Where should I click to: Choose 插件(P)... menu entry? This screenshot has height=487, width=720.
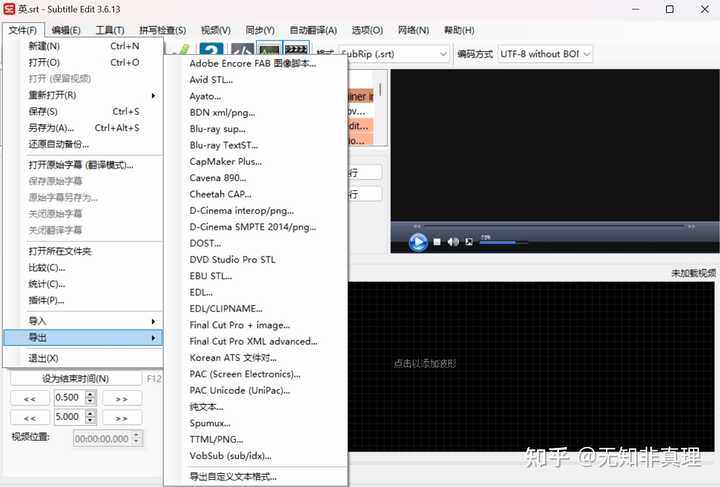(83, 301)
